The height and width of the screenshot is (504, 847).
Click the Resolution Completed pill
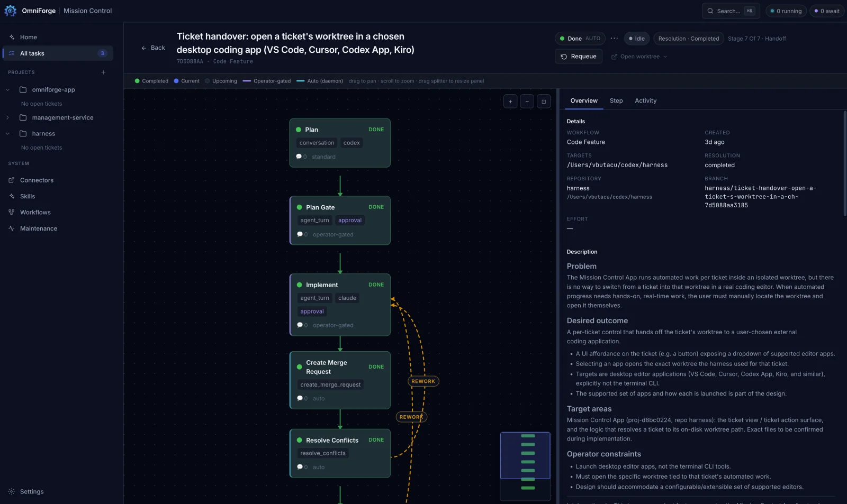(688, 39)
